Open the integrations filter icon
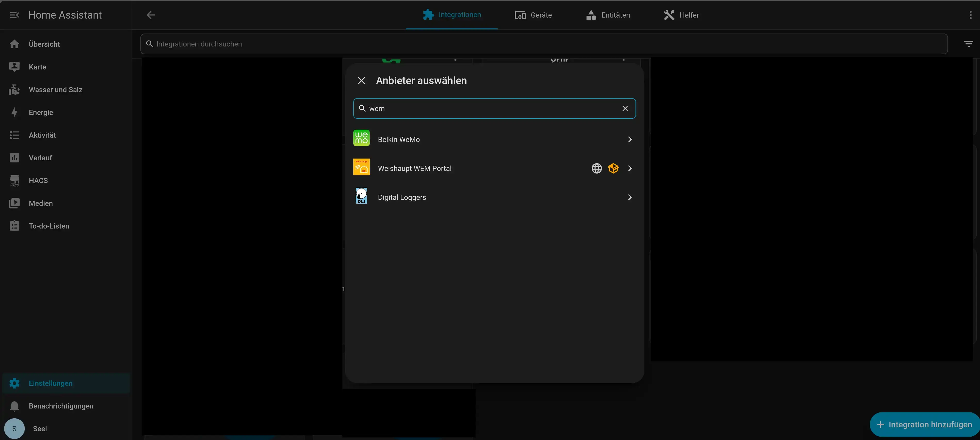The height and width of the screenshot is (440, 980). click(968, 44)
